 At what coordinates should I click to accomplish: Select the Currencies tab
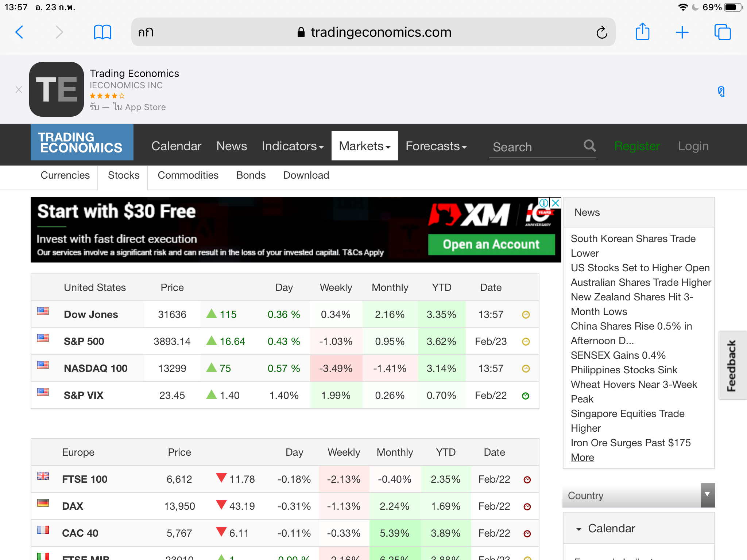pyautogui.click(x=65, y=175)
